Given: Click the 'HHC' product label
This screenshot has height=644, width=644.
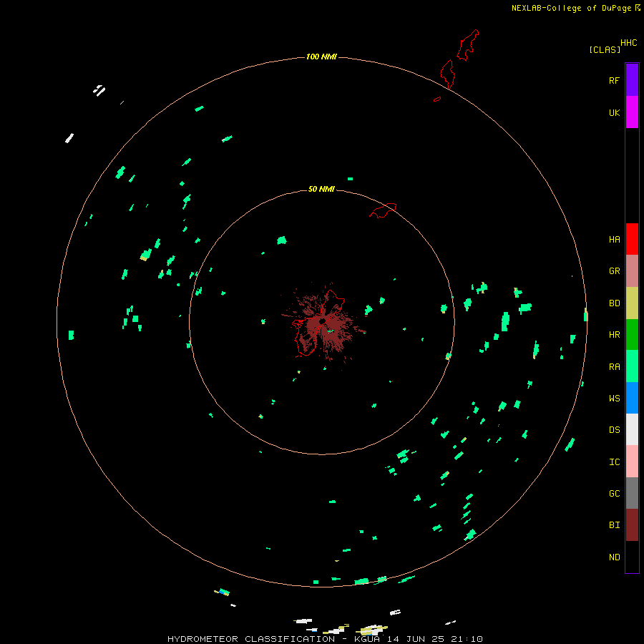Looking at the screenshot, I should 628,43.
